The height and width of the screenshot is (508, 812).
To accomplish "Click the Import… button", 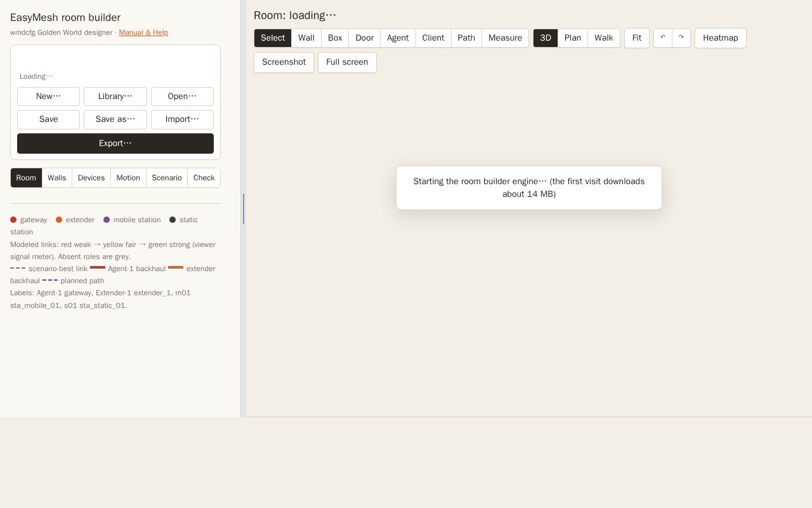I will (x=182, y=119).
